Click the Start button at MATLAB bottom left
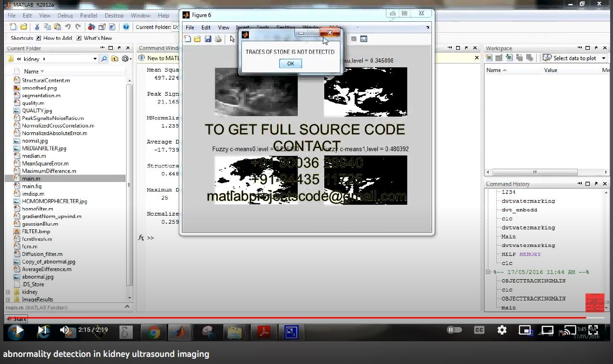The width and height of the screenshot is (613, 364). [17, 318]
